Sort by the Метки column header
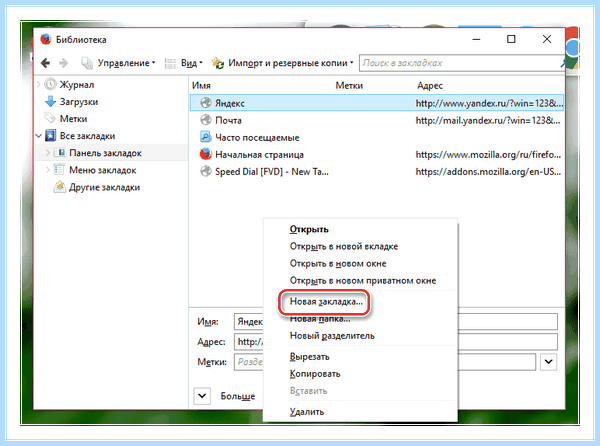 (x=349, y=85)
